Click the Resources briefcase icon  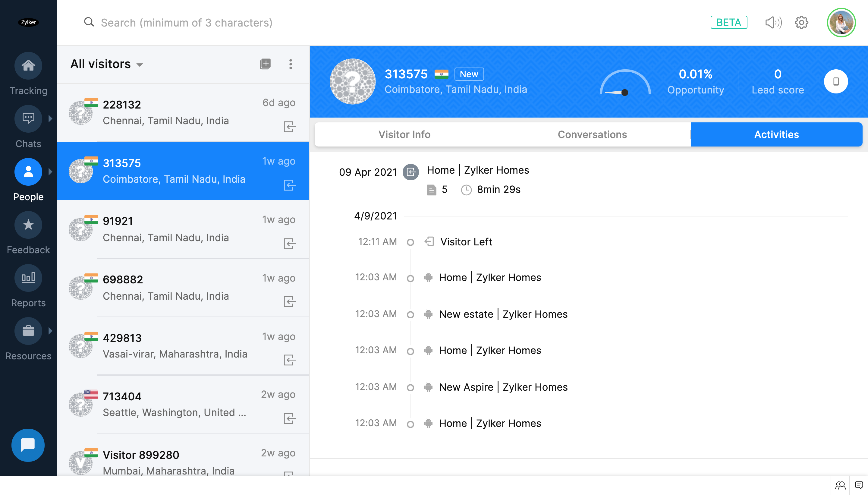(x=28, y=330)
